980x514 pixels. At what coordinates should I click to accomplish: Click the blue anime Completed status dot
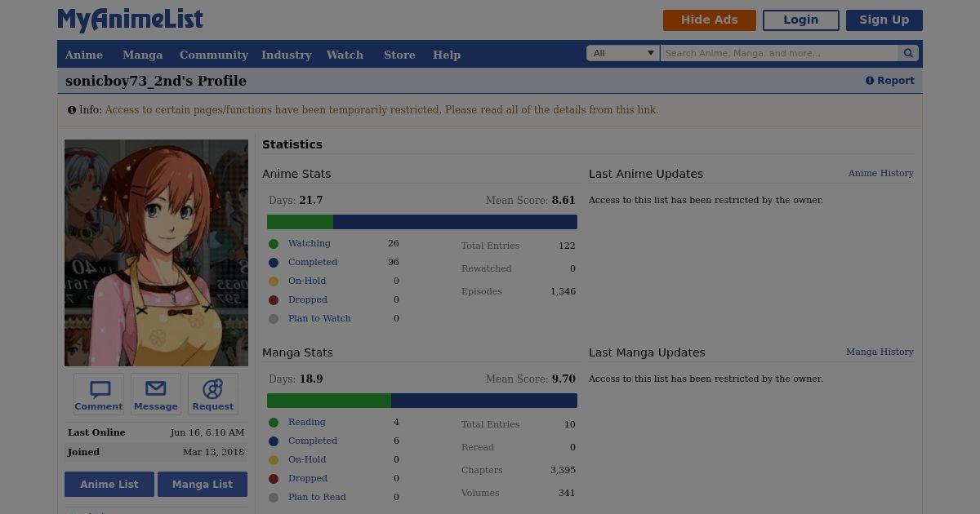click(274, 263)
